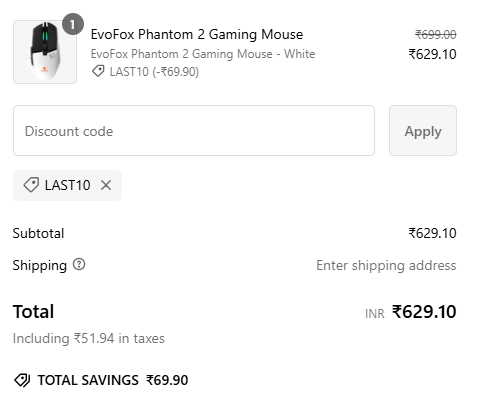
Task: Click the Enter shipping address text
Action: point(386,265)
